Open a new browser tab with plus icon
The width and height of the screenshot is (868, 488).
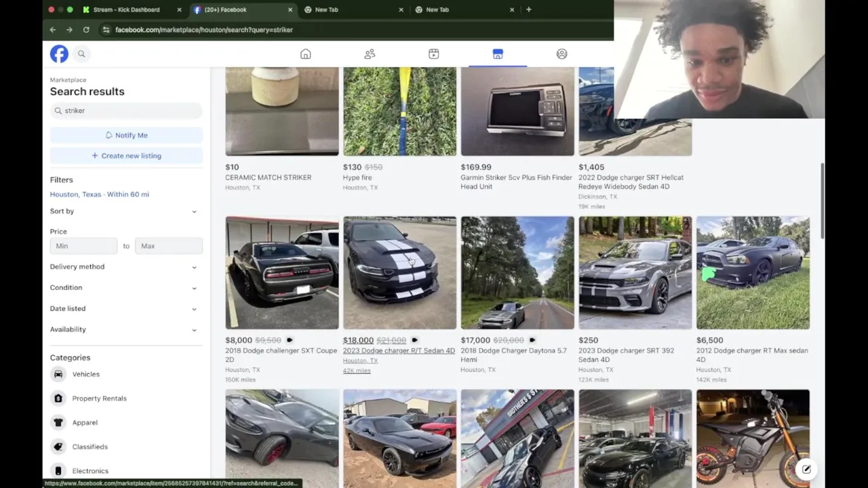click(x=528, y=9)
